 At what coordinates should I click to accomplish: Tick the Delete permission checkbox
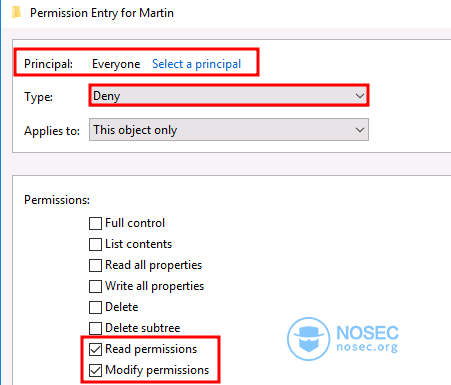coord(95,307)
